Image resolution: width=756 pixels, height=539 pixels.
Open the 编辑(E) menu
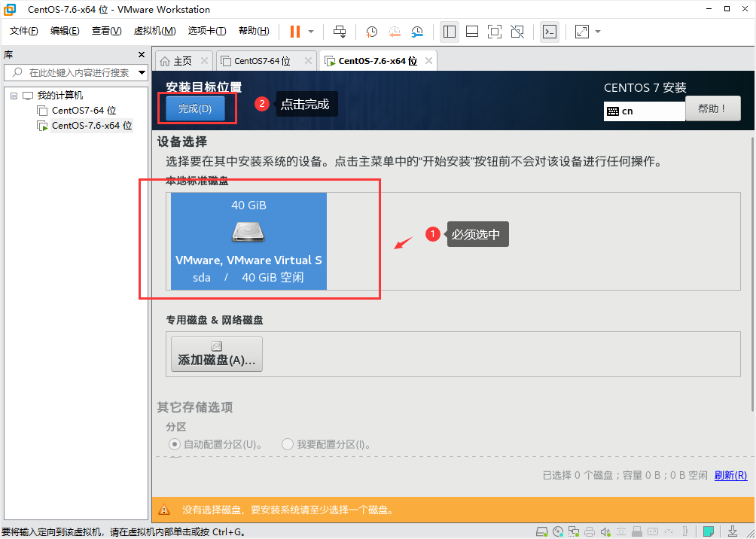[65, 31]
